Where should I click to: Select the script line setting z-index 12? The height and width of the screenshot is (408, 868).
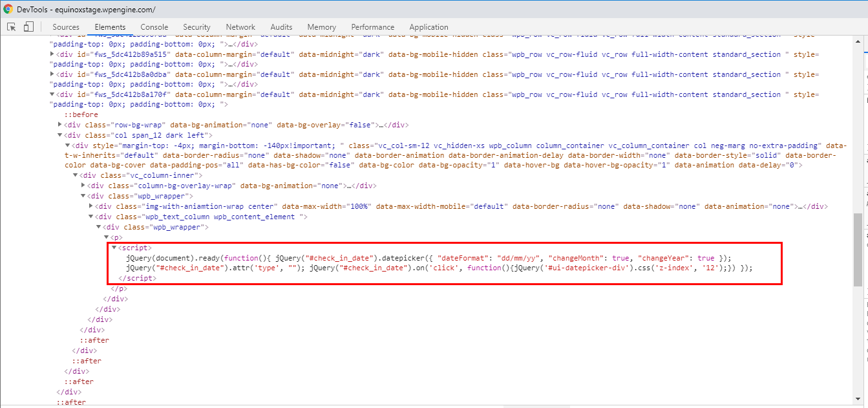(439, 268)
